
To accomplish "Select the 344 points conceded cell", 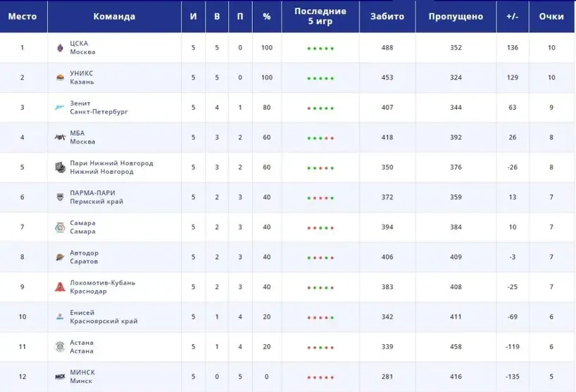I will pyautogui.click(x=456, y=108).
